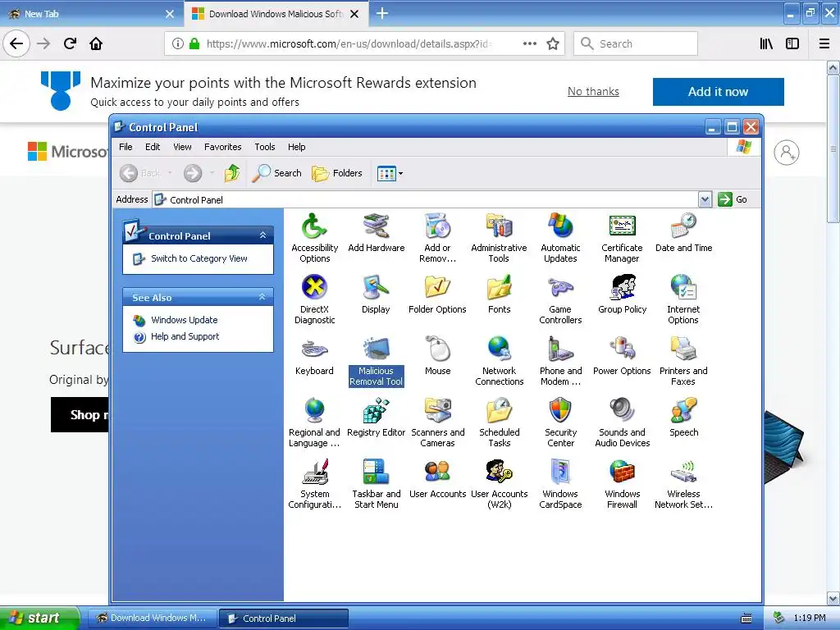Open Taskbar and Start Menu icon

point(376,484)
